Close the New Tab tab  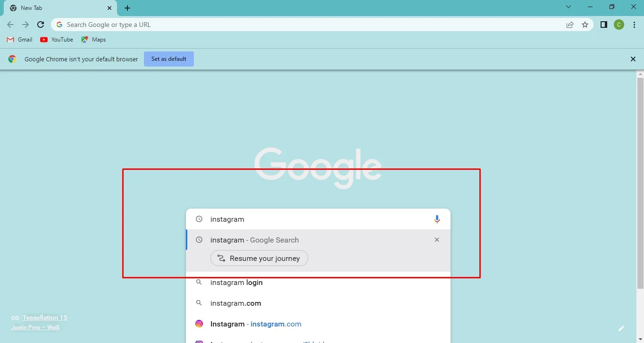tap(109, 8)
